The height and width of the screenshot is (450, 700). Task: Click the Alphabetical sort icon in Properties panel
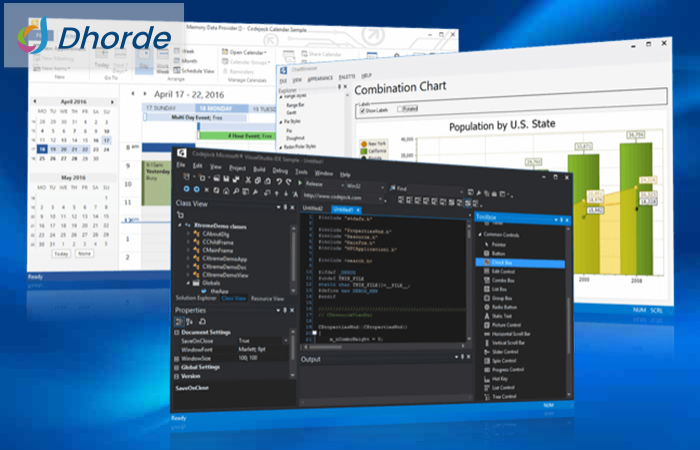pyautogui.click(x=190, y=321)
